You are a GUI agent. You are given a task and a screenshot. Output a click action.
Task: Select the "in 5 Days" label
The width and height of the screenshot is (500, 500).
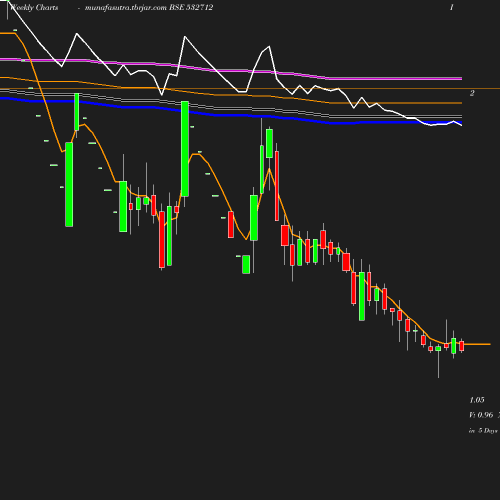[483, 430]
